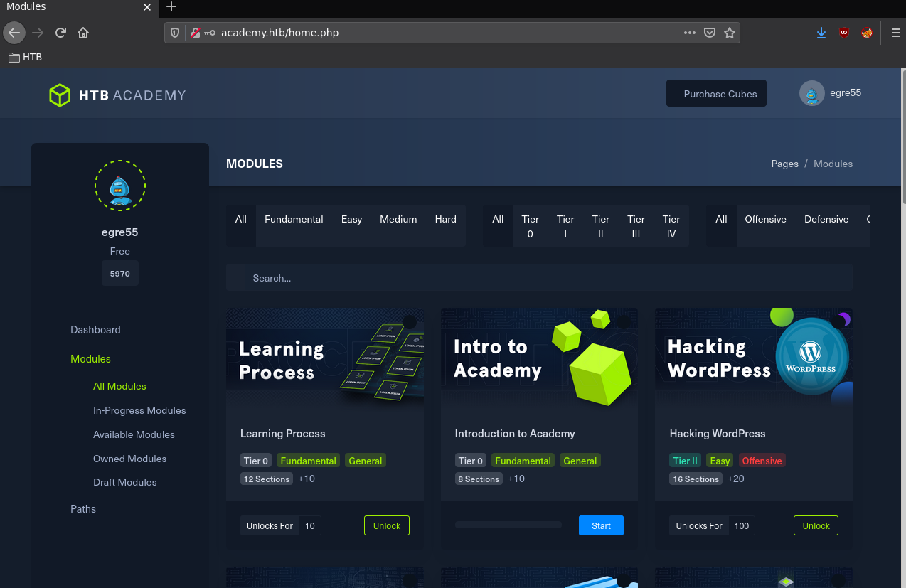Click the Pages breadcrumb link
The image size is (906, 588).
click(784, 164)
